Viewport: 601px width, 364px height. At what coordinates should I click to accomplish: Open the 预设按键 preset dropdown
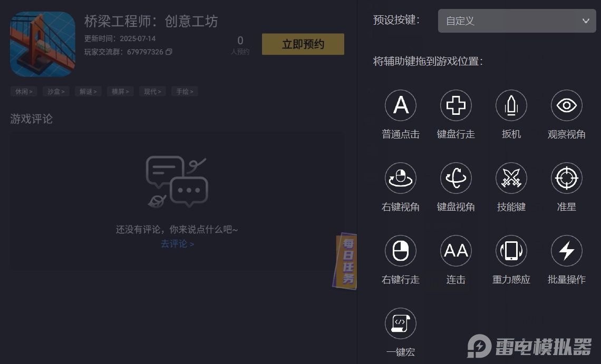(x=516, y=21)
